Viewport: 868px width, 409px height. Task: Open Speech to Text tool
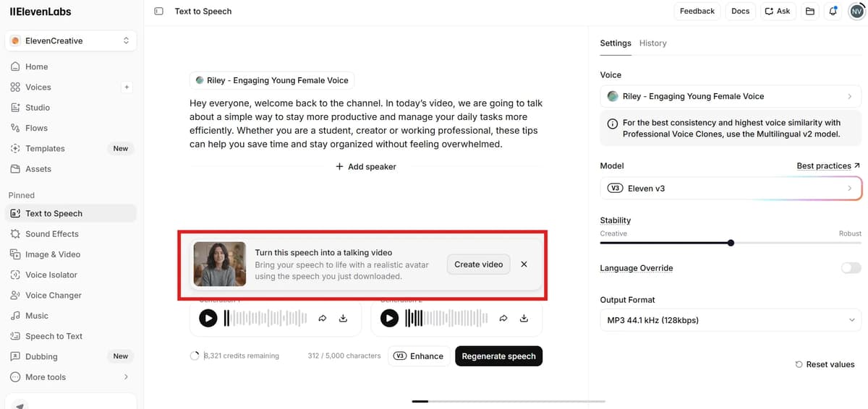pos(70,337)
